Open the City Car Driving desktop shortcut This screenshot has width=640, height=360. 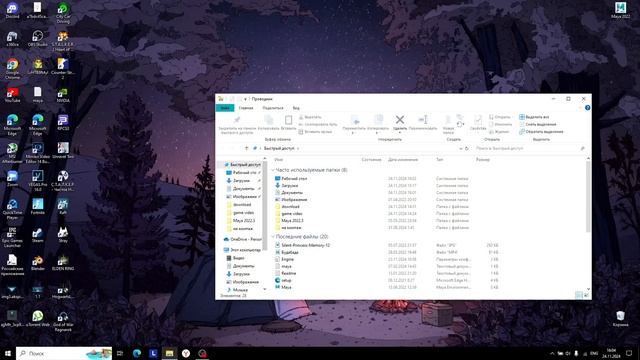(x=63, y=12)
